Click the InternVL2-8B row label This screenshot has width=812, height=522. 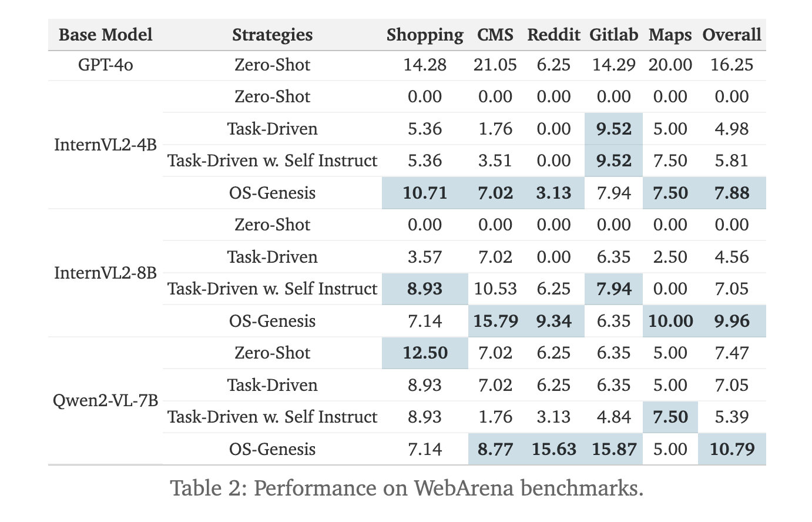coord(105,273)
